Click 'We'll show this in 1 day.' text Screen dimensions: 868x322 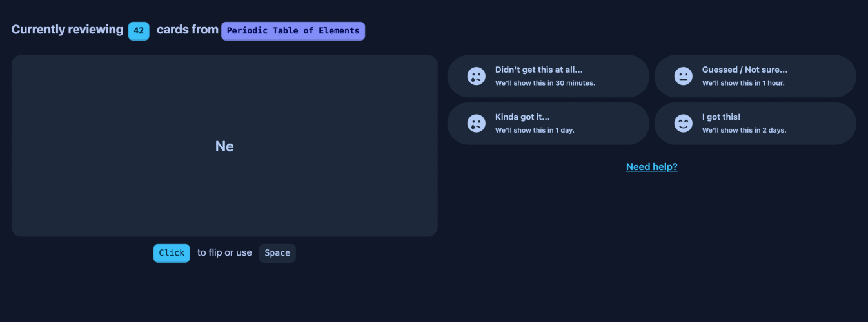[x=535, y=130]
